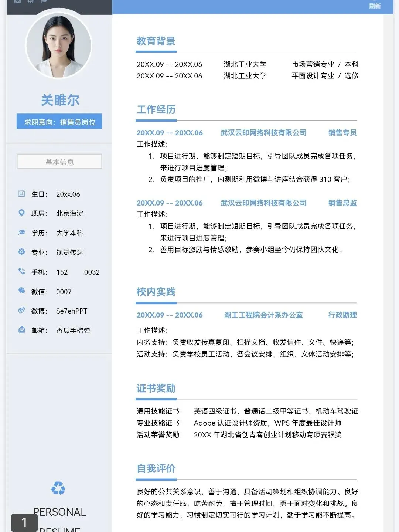Click the 通用技能证书: label
This screenshot has height=532, width=399.
click(160, 411)
